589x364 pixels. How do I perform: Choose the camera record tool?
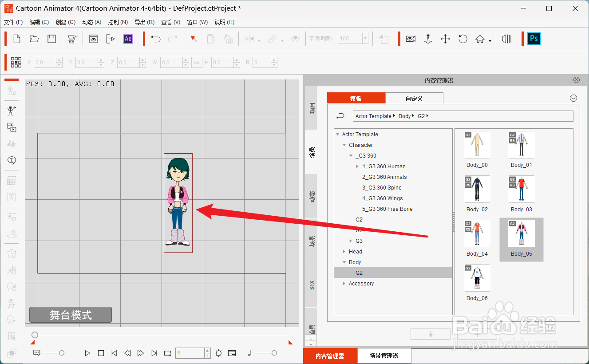point(411,39)
